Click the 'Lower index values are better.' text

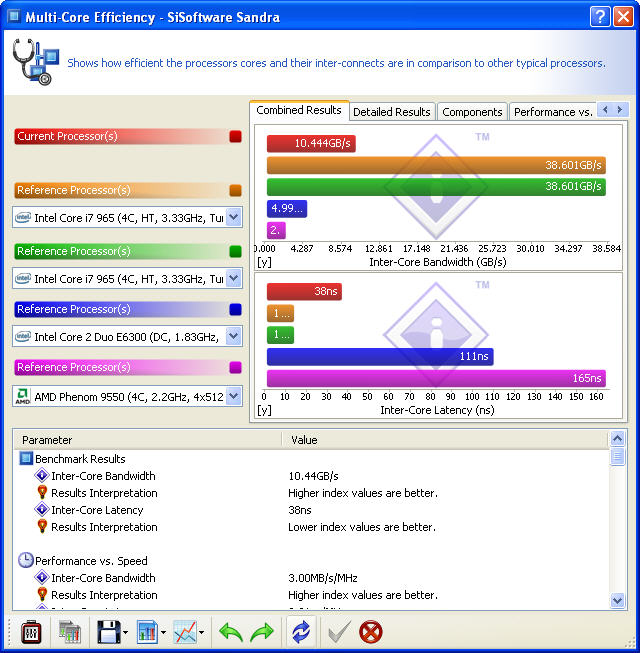[362, 527]
